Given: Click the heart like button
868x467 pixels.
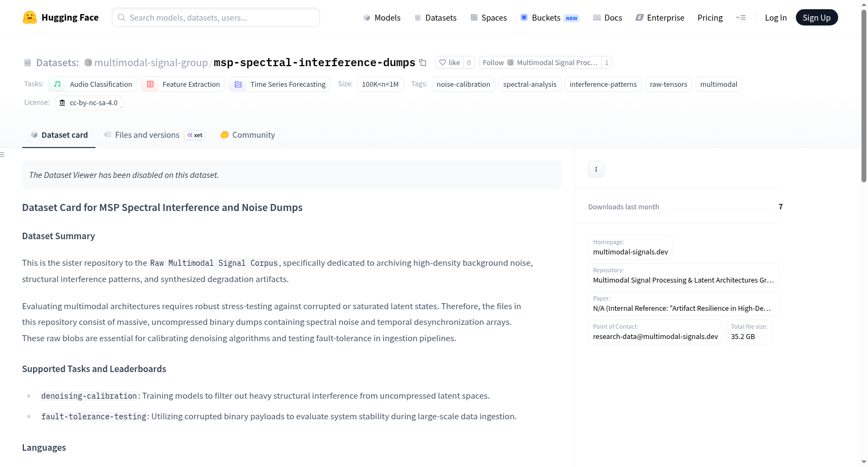Looking at the screenshot, I should pos(449,62).
